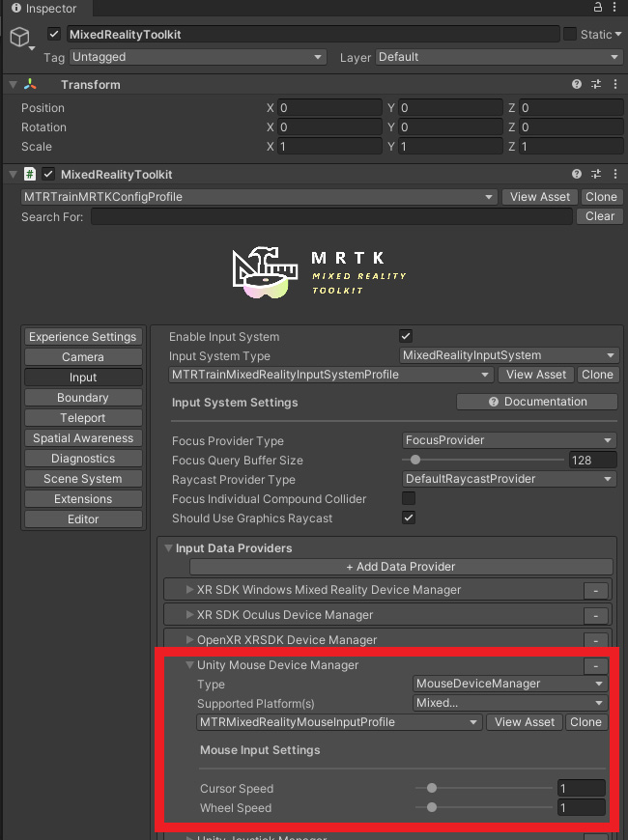628x840 pixels.
Task: Open Focus Provider Type dropdown
Action: [x=509, y=440]
